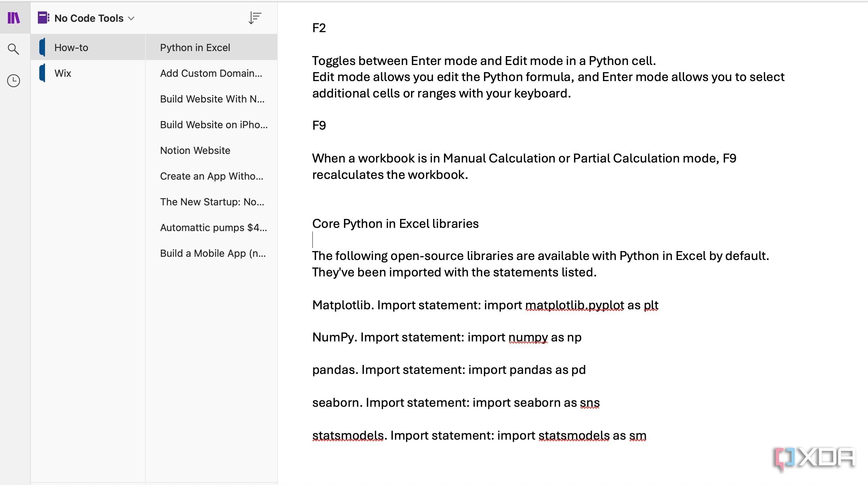Open the Notion Website page
Image resolution: width=868 pixels, height=485 pixels.
pyautogui.click(x=195, y=150)
